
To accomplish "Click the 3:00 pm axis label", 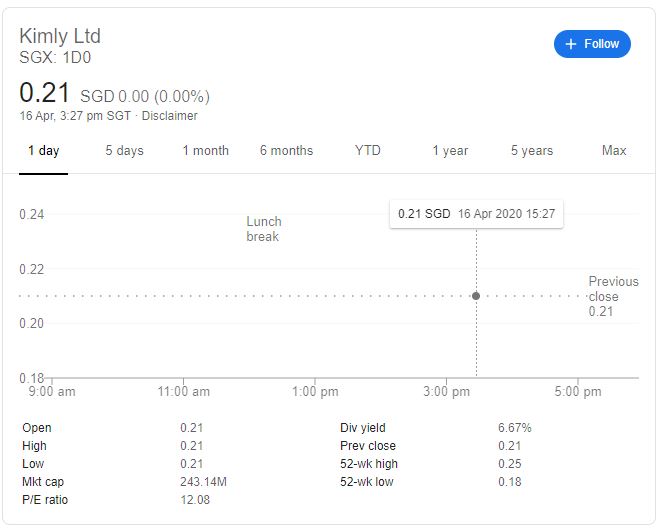I will (446, 391).
